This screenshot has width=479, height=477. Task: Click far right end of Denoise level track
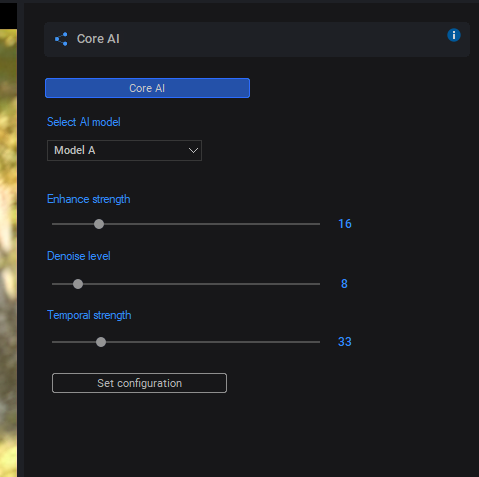point(318,284)
